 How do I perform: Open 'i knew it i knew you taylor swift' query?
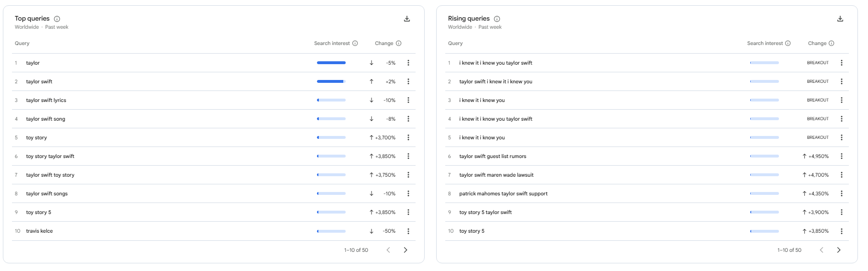point(496,63)
